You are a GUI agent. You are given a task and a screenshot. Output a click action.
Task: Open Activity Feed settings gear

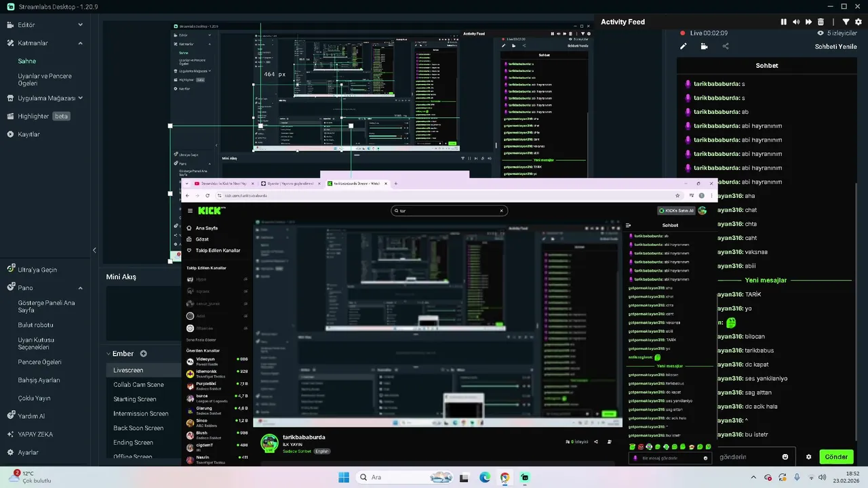point(858,22)
